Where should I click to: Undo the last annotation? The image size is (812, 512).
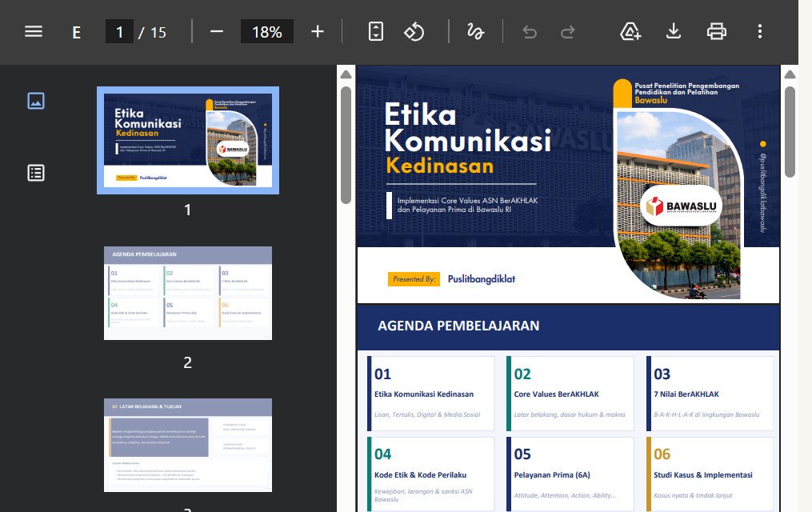530,32
